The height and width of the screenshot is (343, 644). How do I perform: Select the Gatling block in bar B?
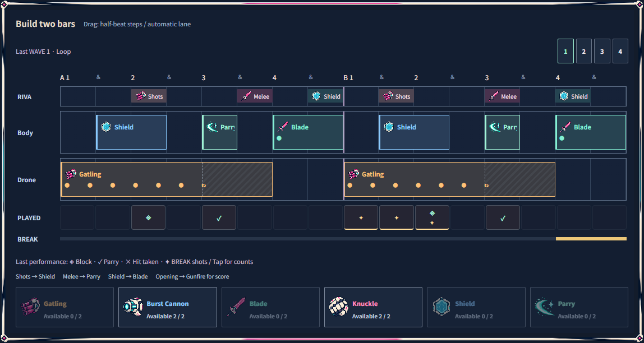[x=450, y=179]
